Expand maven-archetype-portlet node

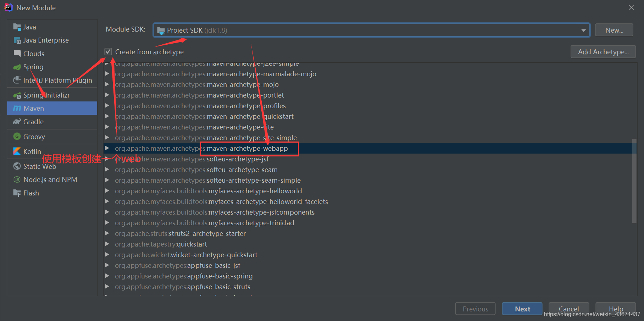pyautogui.click(x=107, y=95)
